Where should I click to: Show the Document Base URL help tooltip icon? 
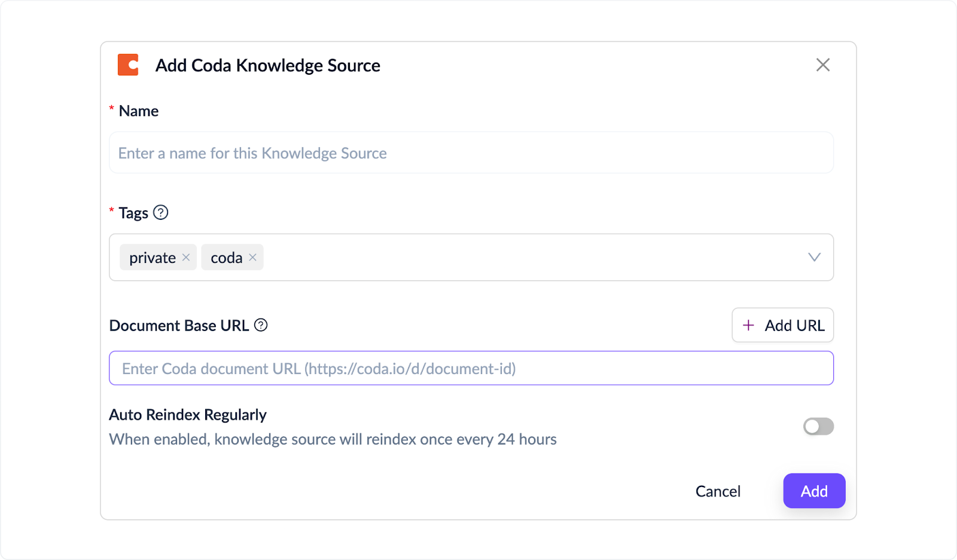click(261, 325)
